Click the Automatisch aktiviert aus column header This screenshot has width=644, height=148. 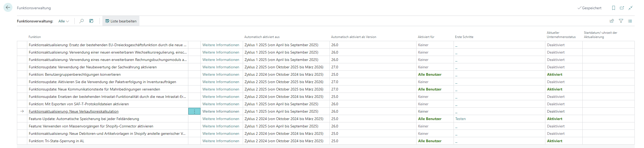[262, 37]
